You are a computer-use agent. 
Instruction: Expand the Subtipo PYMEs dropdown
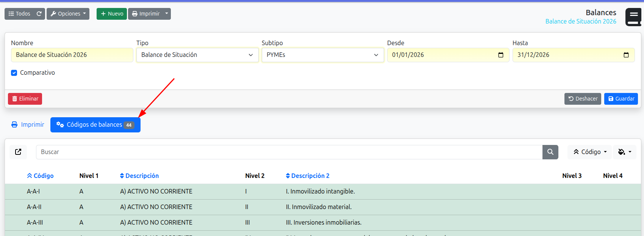click(322, 55)
